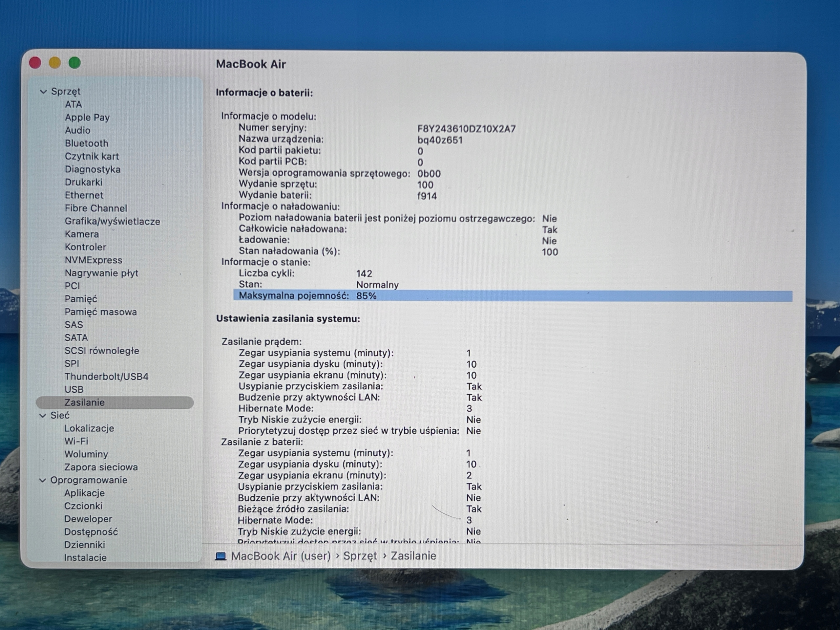
Task: Select Fibre Channel in the sidebar
Action: pyautogui.click(x=96, y=208)
